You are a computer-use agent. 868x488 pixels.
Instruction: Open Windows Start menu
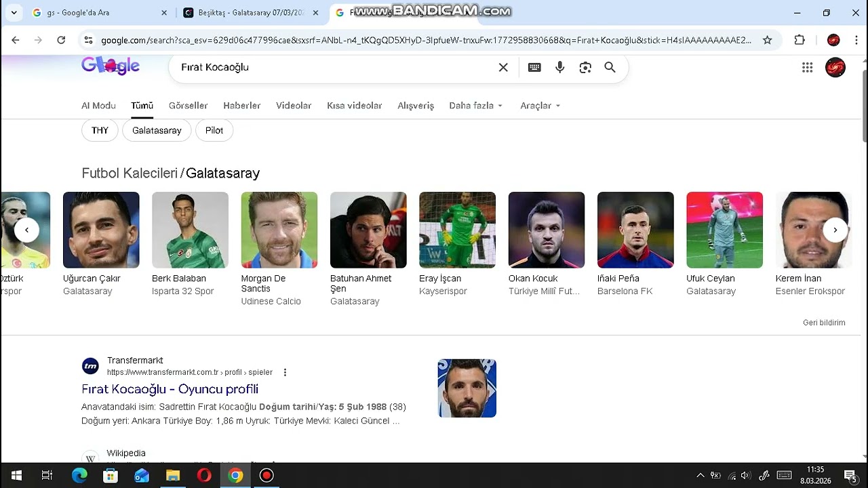[x=16, y=475]
